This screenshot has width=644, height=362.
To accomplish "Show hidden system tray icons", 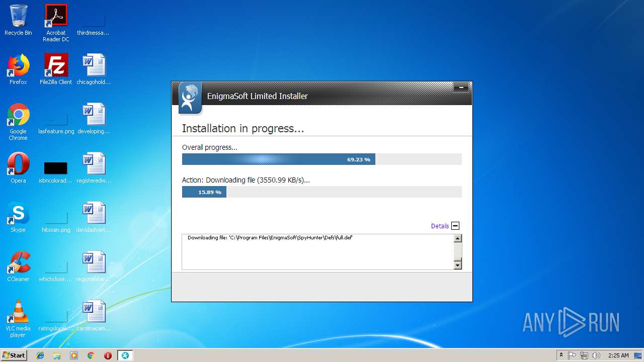I will 561,355.
